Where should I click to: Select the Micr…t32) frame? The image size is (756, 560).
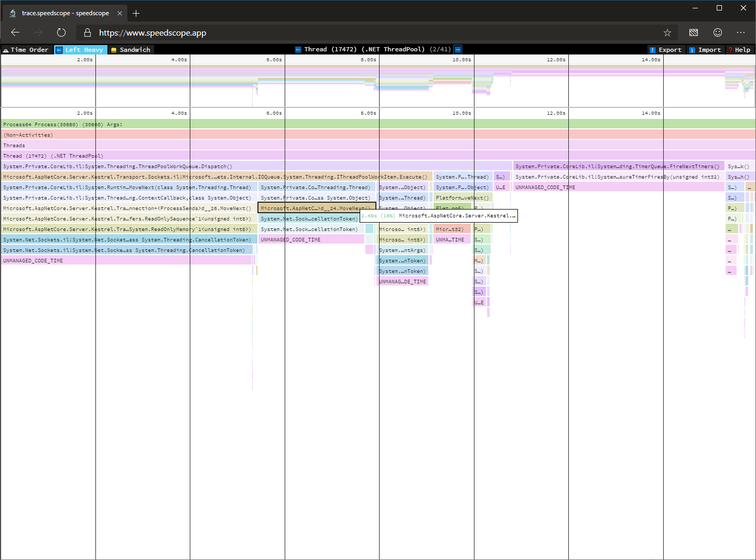[452, 229]
